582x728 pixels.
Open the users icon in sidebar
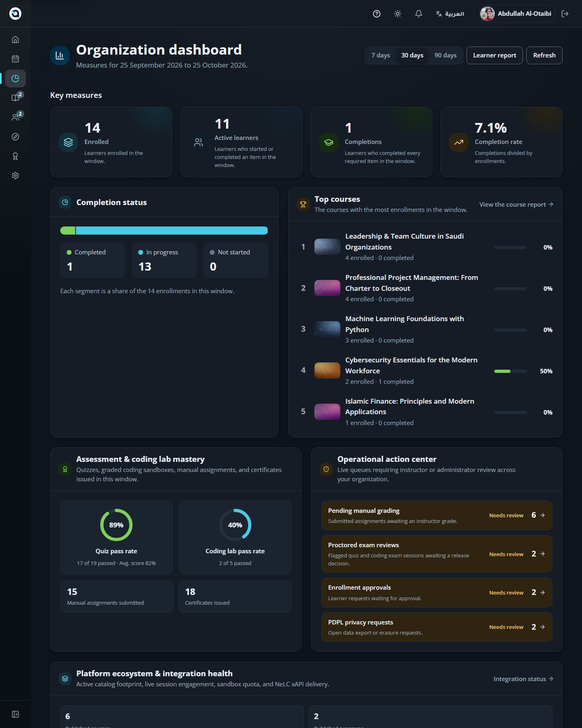(15, 117)
